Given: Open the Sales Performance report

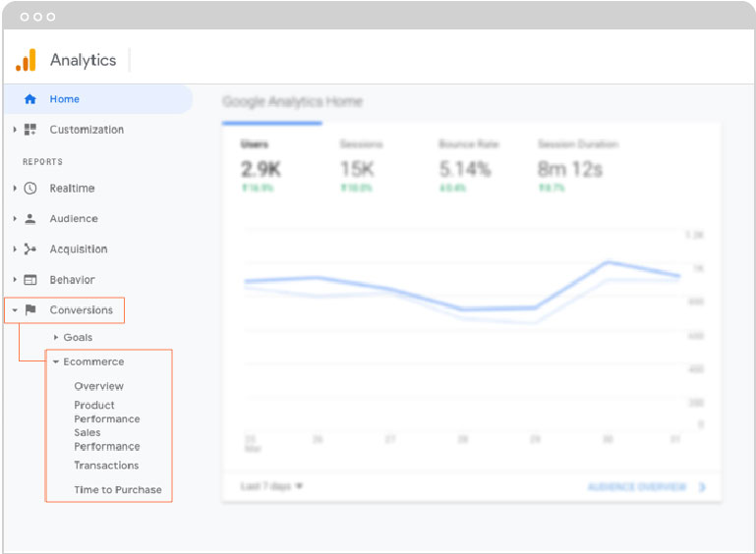Looking at the screenshot, I should click(x=107, y=439).
